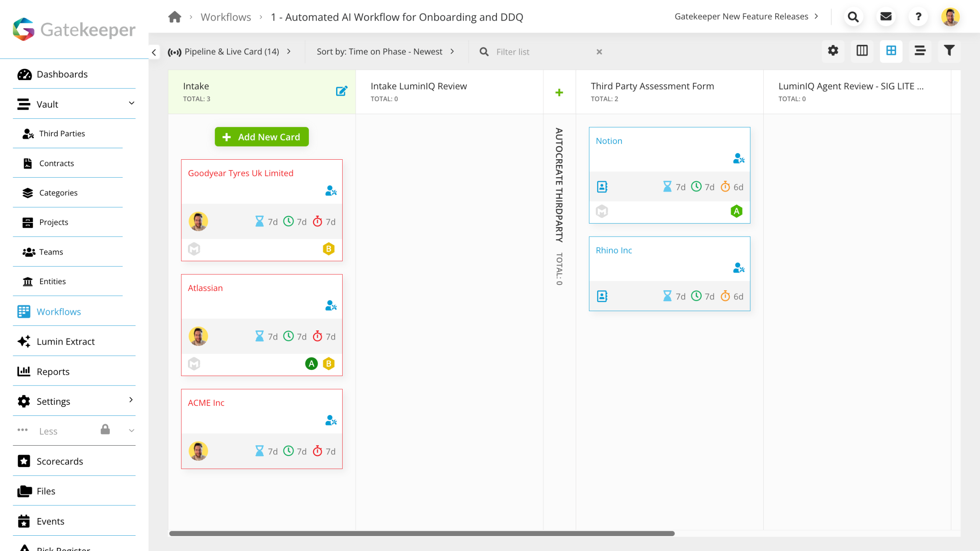Open Third Parties in sidebar
The height and width of the screenshot is (551, 980).
[x=62, y=133]
